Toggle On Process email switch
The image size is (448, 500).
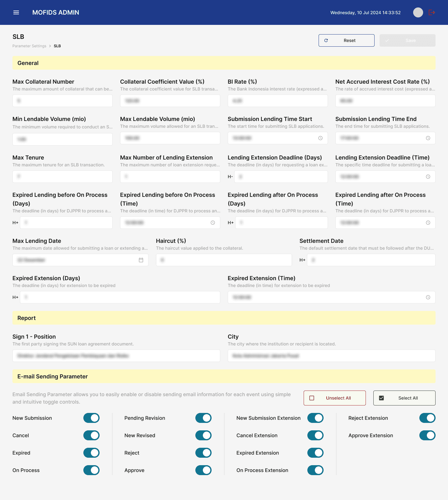91,470
